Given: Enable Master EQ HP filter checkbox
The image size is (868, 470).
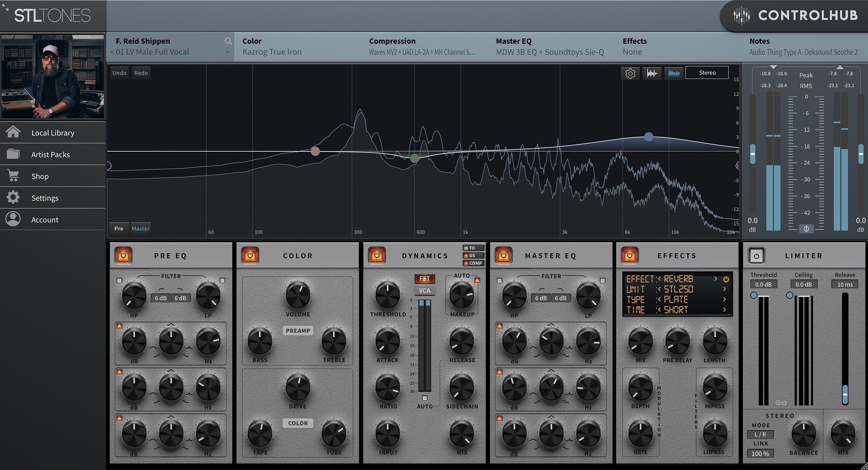Looking at the screenshot, I should click(500, 281).
